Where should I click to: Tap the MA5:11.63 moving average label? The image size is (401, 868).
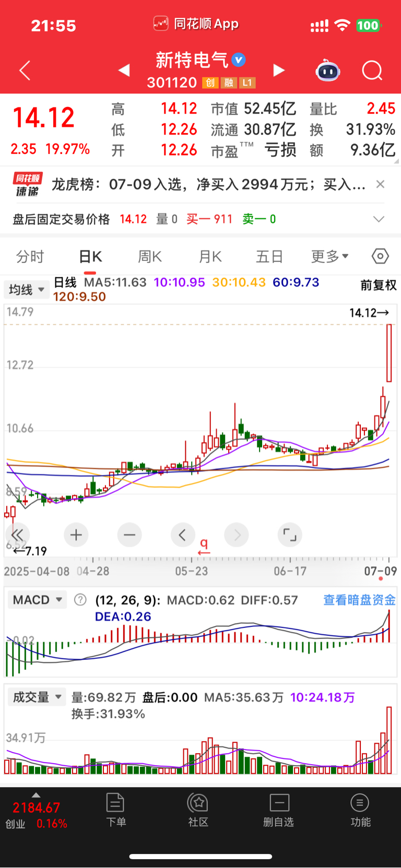115,282
